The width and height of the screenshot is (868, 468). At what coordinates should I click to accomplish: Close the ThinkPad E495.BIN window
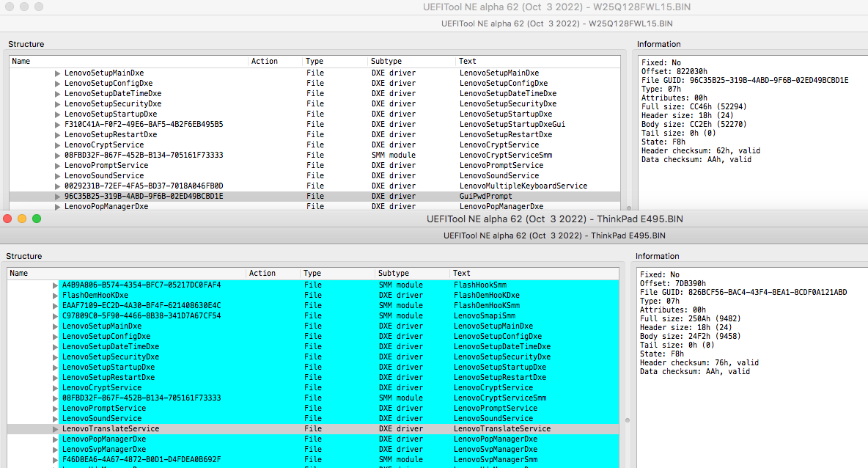tap(8, 219)
